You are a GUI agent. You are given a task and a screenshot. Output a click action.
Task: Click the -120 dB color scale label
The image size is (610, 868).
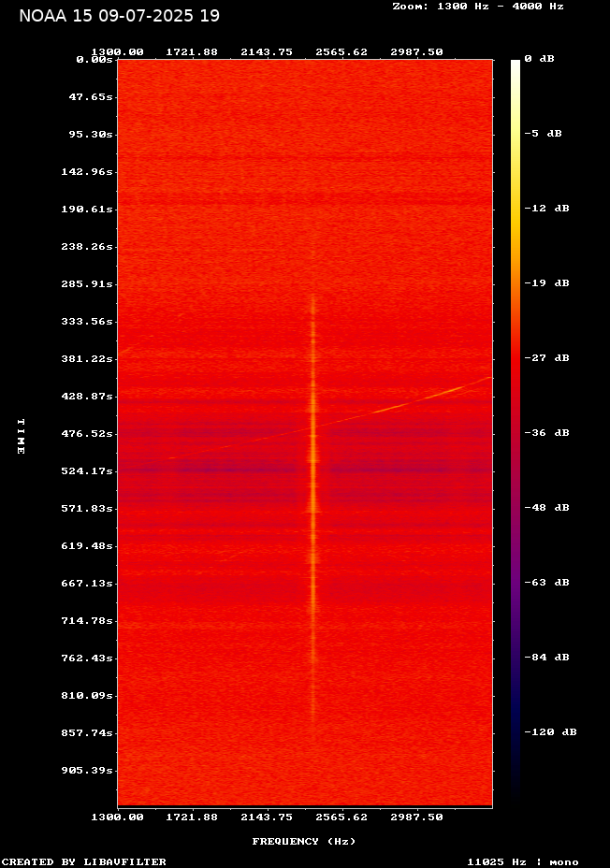tap(550, 732)
